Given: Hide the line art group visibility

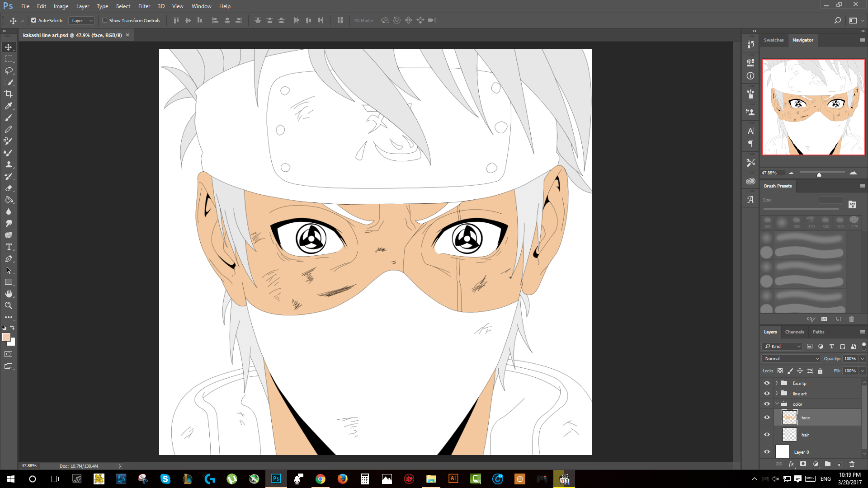Looking at the screenshot, I should [767, 394].
